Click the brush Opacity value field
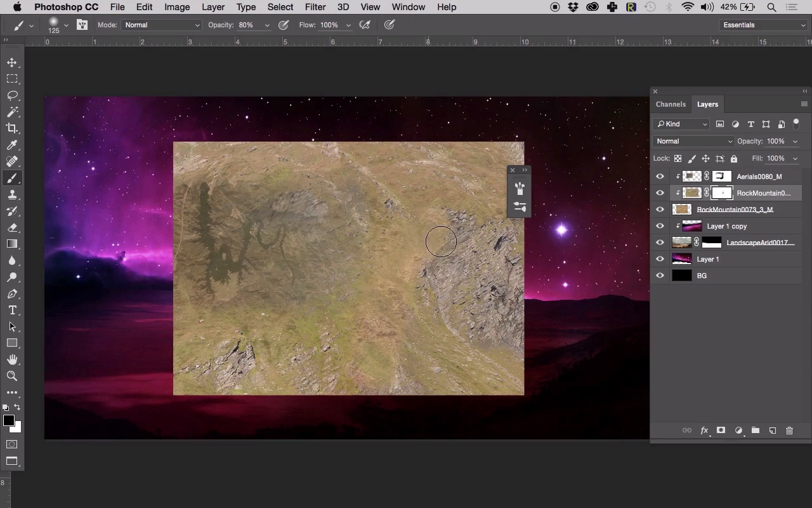 [x=249, y=25]
